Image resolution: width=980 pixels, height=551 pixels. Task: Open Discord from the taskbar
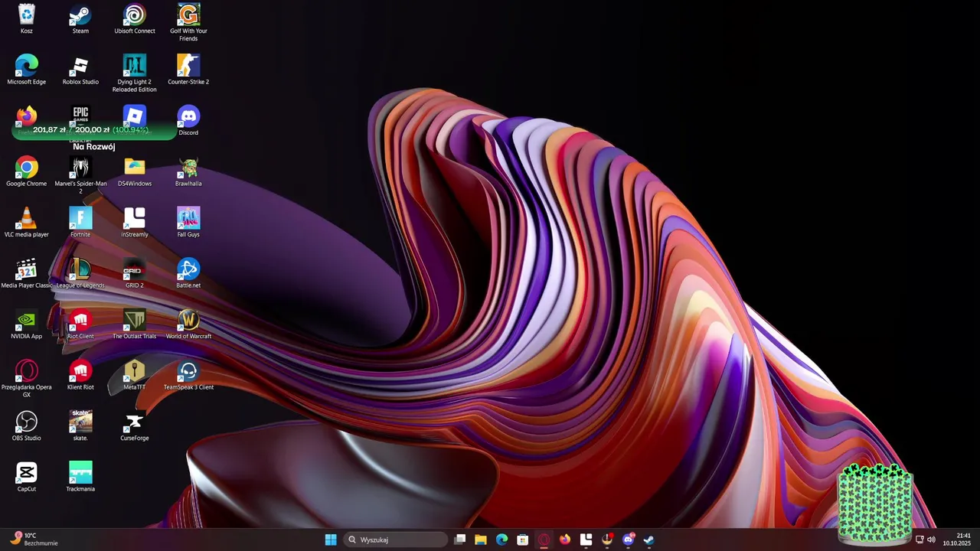[629, 540]
